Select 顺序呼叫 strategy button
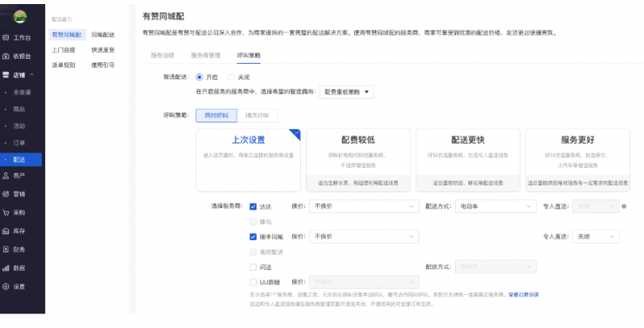 pyautogui.click(x=257, y=115)
